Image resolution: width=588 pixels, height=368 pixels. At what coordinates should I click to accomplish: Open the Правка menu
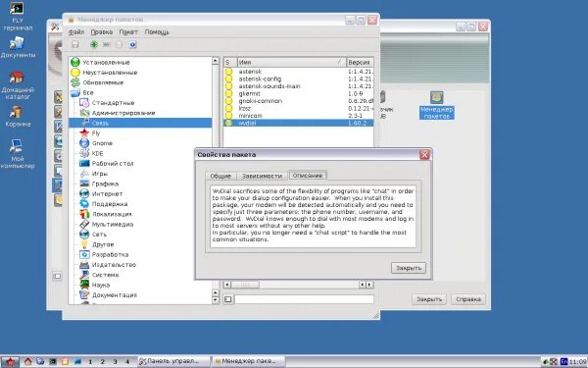coord(102,32)
